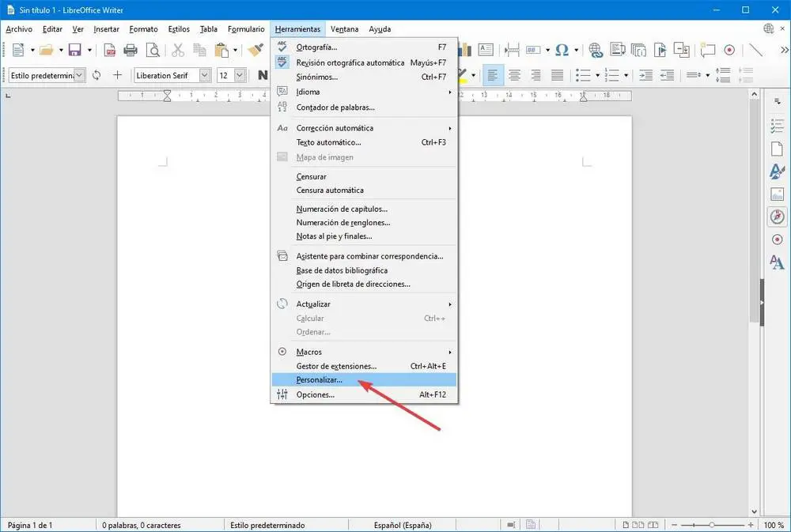
Task: Toggle numbered list
Action: [612, 76]
